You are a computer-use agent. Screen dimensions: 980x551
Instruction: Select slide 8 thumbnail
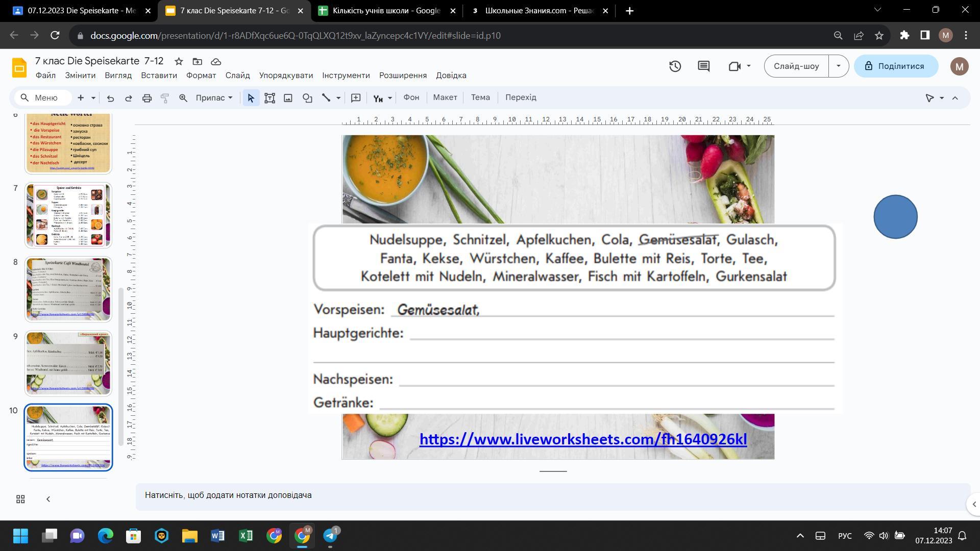[x=68, y=289]
